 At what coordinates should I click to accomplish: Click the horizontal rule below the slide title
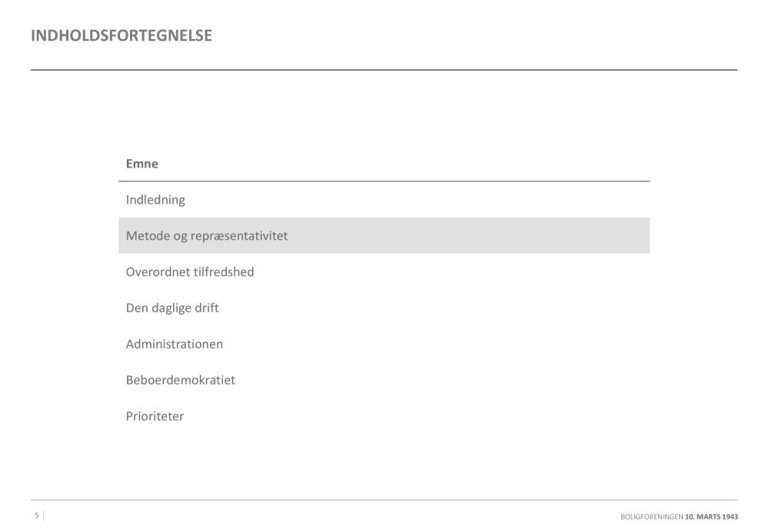click(384, 70)
